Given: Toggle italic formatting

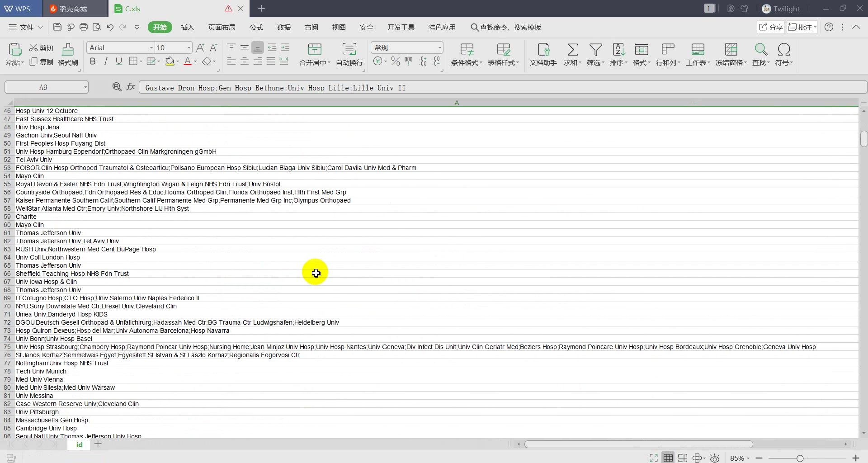Looking at the screenshot, I should (x=106, y=61).
